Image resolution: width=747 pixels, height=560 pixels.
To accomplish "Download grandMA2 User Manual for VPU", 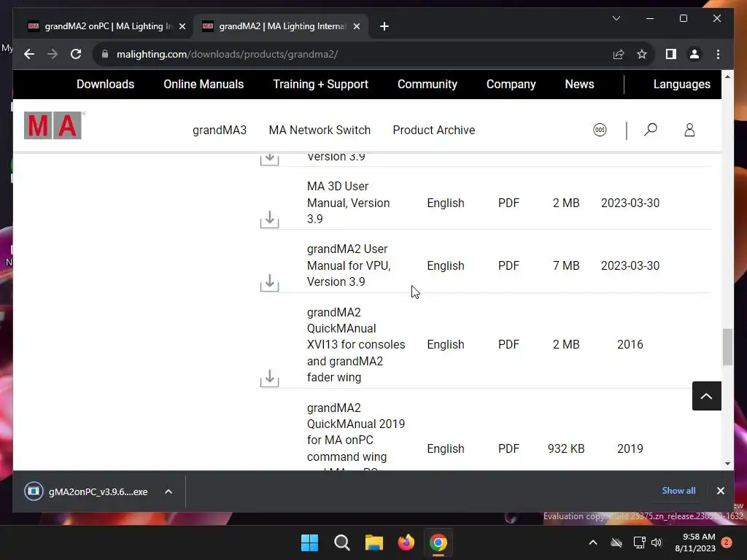I will point(270,282).
